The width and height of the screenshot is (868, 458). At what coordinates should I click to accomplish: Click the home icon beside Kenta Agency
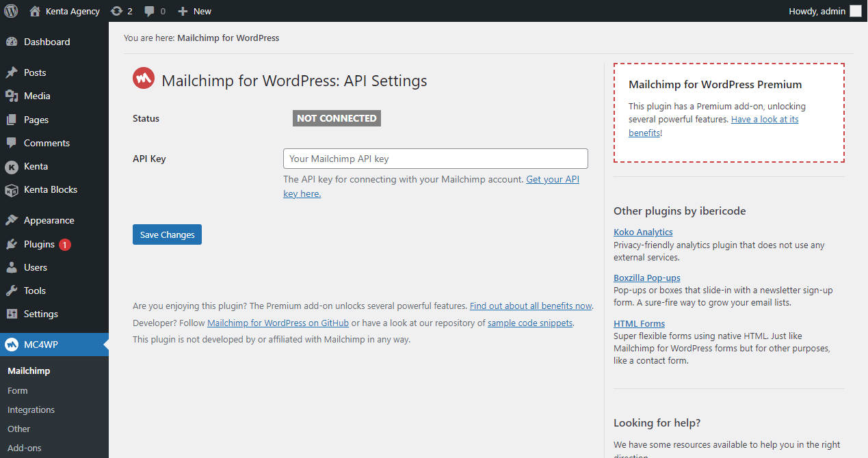[x=35, y=11]
